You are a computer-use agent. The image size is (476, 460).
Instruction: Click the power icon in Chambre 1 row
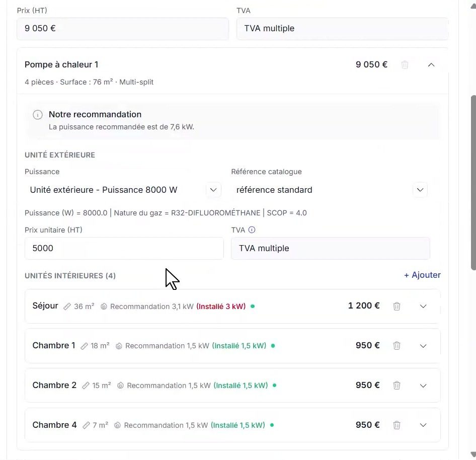click(119, 346)
